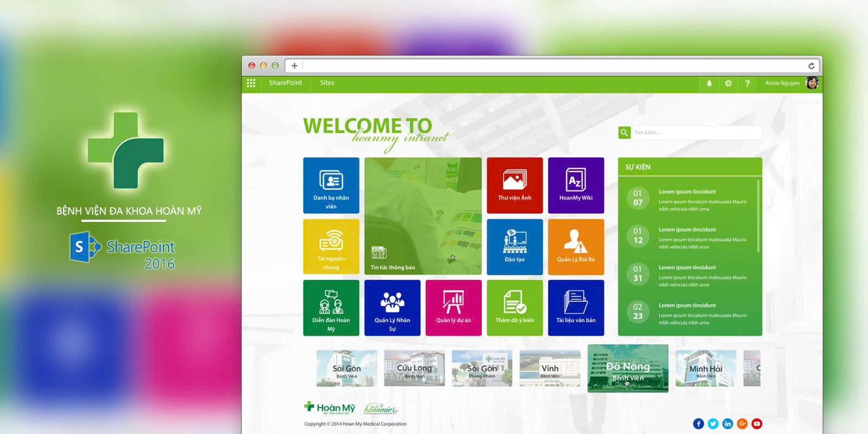Click the events panel scrollbar
This screenshot has width=868, height=434.
pos(758,216)
